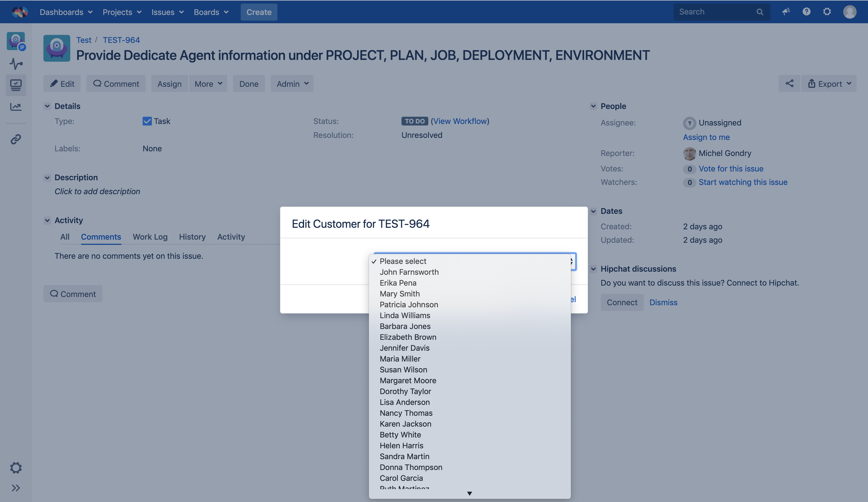Screen dimensions: 868x502
Task: Open the activity pulse sidebar icon
Action: point(16,64)
